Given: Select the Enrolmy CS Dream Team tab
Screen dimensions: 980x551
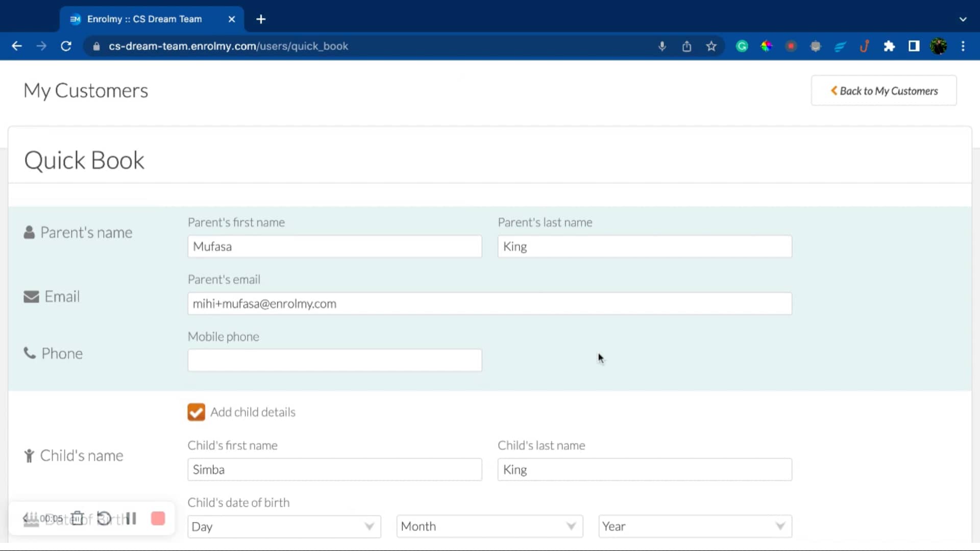Looking at the screenshot, I should [144, 19].
